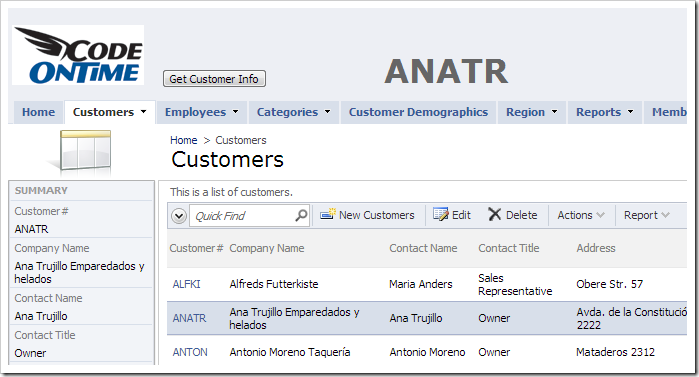
Task: Click the large ANATR header text
Action: 446,71
